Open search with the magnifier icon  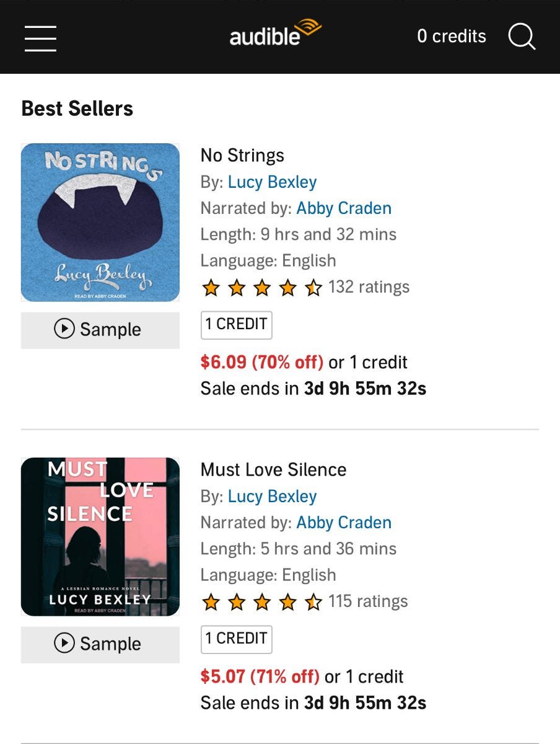[x=522, y=37]
